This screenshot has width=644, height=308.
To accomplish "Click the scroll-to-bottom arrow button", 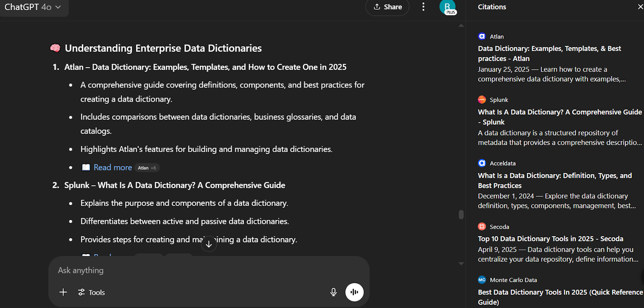I will (208, 244).
